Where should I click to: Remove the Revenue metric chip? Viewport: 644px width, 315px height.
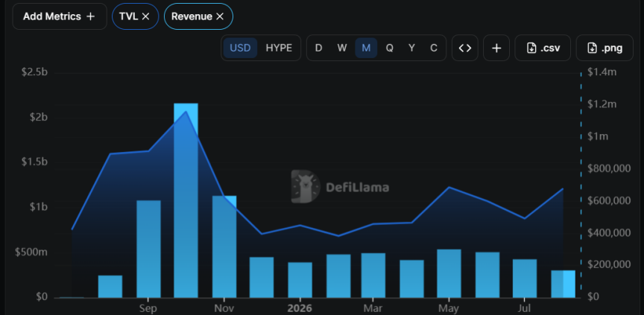click(220, 16)
